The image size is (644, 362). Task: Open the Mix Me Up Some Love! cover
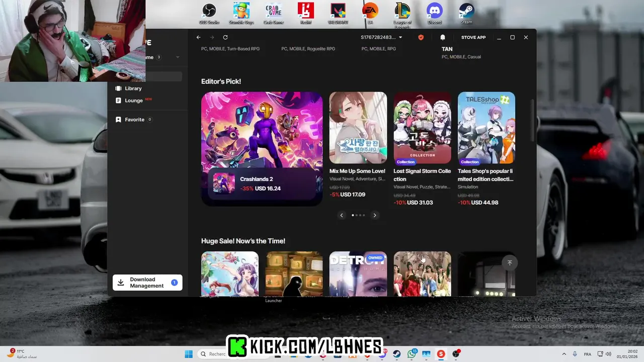358,128
